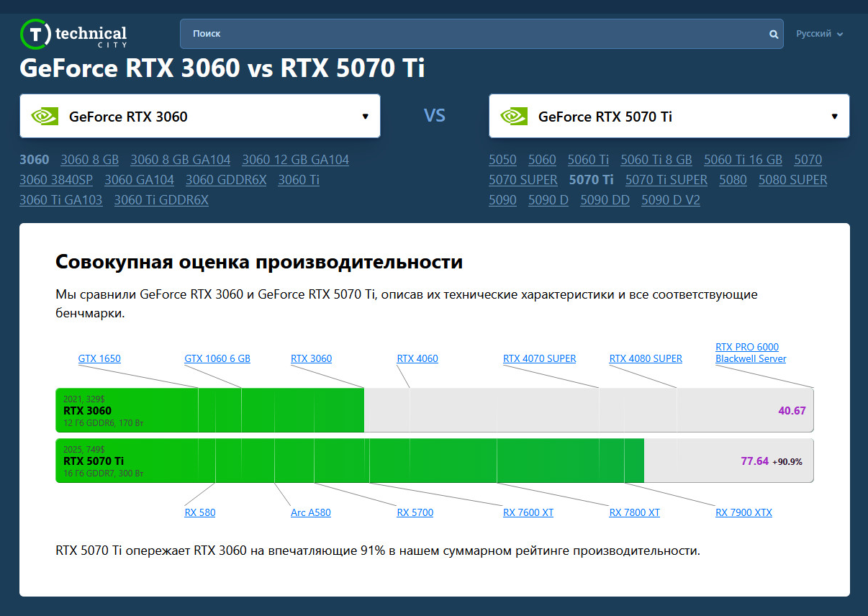Open the 5080 variant link

point(733,180)
